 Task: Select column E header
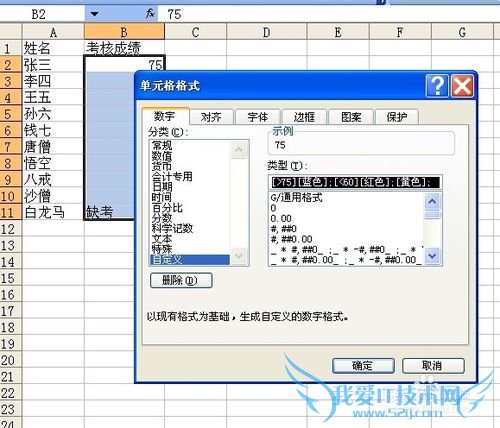(x=338, y=32)
